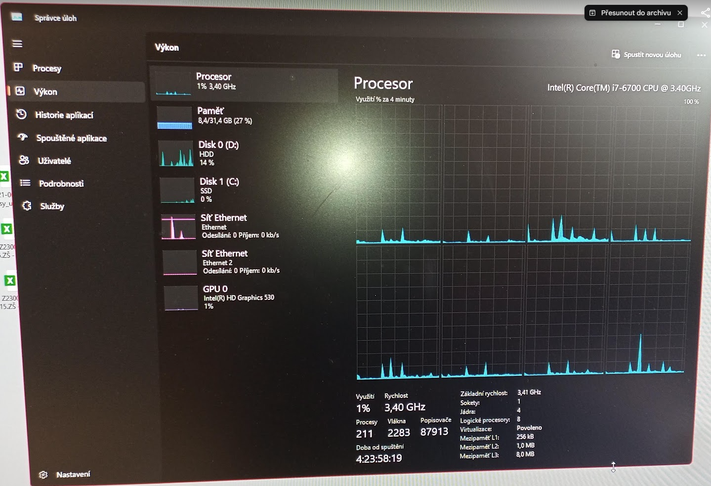The height and width of the screenshot is (486, 711).
Task: Click the Procesy sidebar icon
Action: click(x=19, y=67)
